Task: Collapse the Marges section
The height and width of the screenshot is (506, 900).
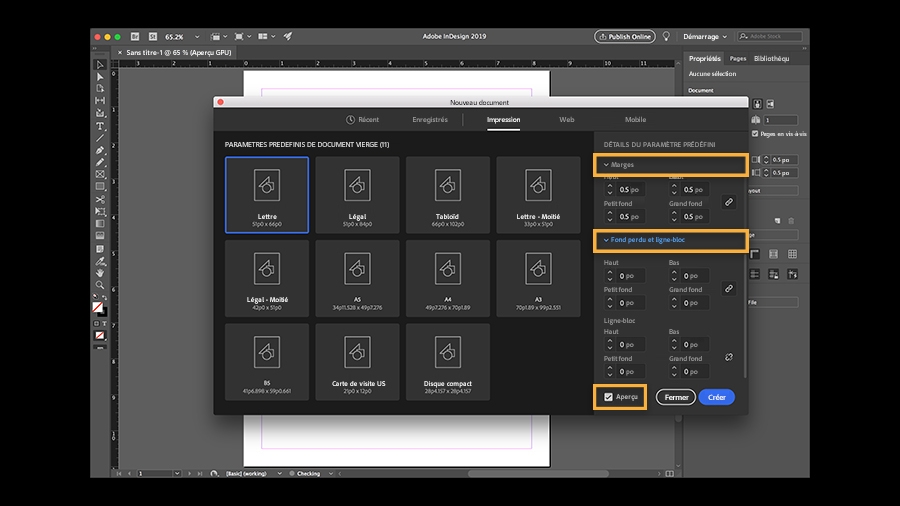Action: click(606, 165)
